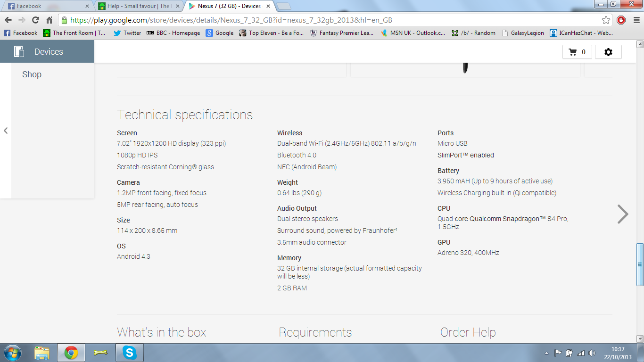Show the next item with the right chevron
This screenshot has height=362, width=644.
click(623, 214)
